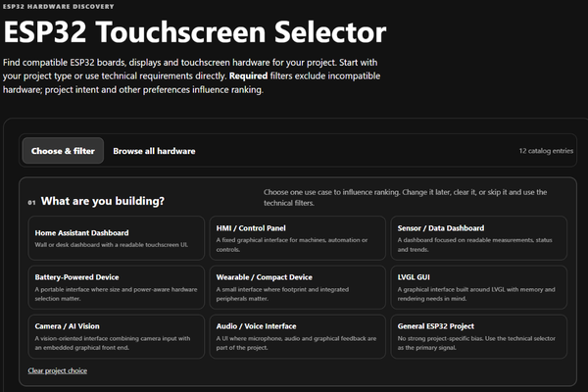The height and width of the screenshot is (392, 588).
Task: Choose the Audio / Voice Interface card
Action: point(297,336)
